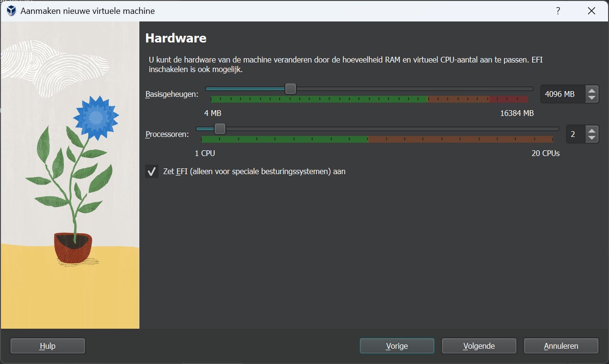Decrease base memory with down arrow
The image size is (609, 364).
click(592, 98)
